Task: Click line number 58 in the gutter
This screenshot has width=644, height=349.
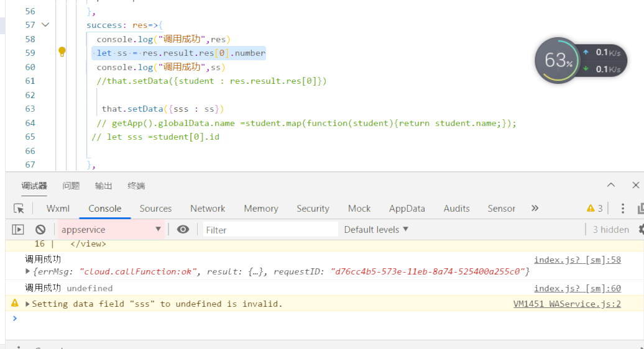Action: pyautogui.click(x=30, y=39)
